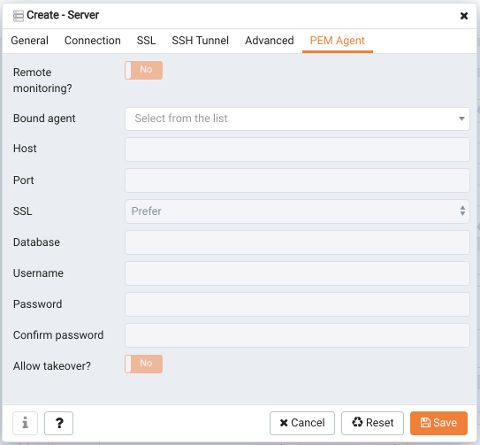
Task: Click the Bound agent label
Action: pyautogui.click(x=44, y=118)
